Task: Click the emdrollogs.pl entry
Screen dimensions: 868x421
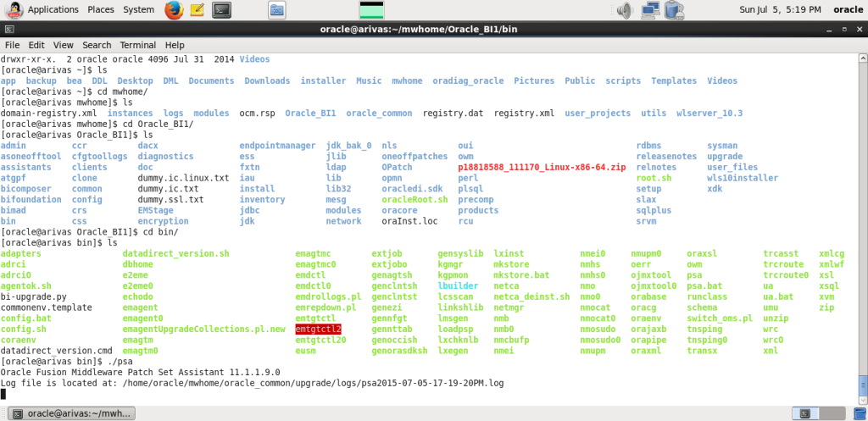Action: pyautogui.click(x=328, y=296)
